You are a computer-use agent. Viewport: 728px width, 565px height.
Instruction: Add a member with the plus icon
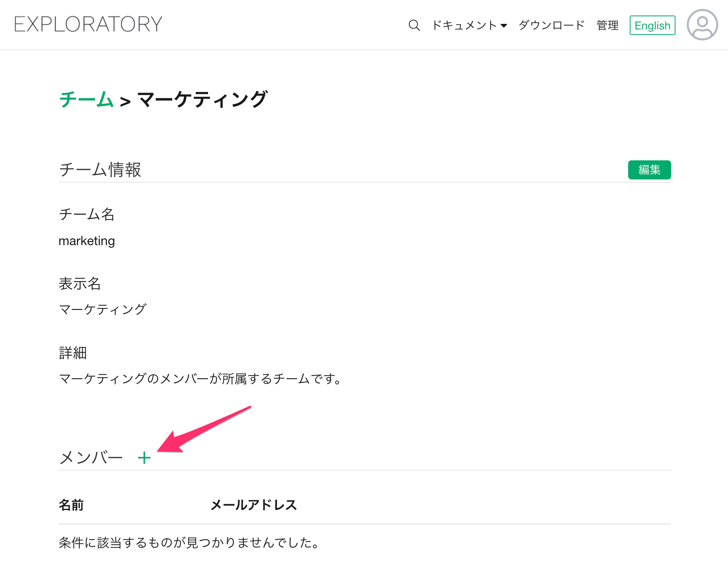click(x=144, y=458)
